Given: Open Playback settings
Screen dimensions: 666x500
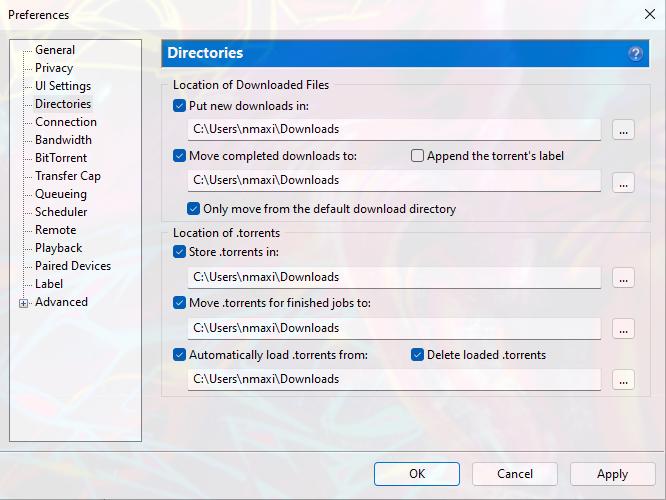Looking at the screenshot, I should click(58, 248).
